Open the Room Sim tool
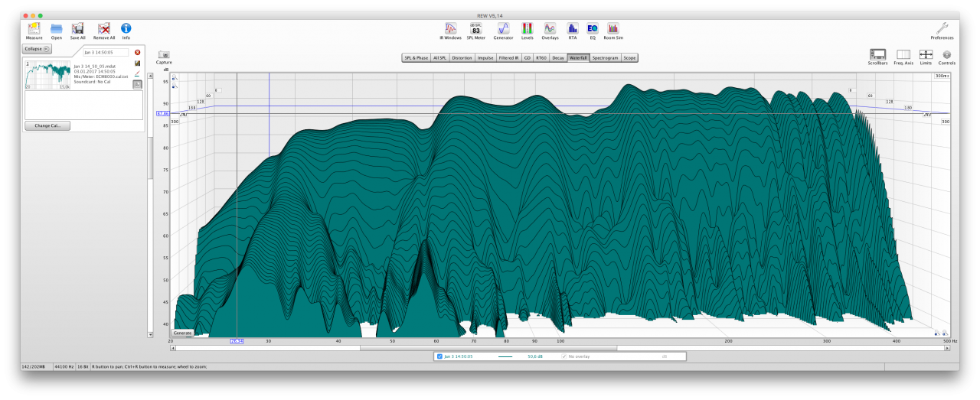 pyautogui.click(x=612, y=29)
